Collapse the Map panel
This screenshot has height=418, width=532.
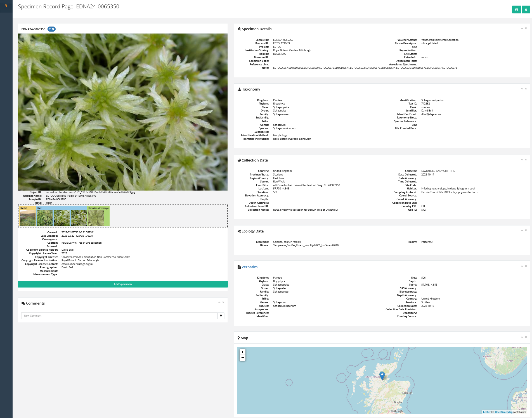point(522,337)
